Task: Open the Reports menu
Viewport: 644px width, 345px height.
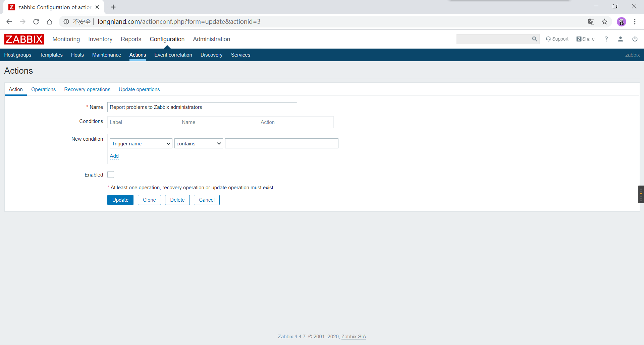Action: point(131,39)
